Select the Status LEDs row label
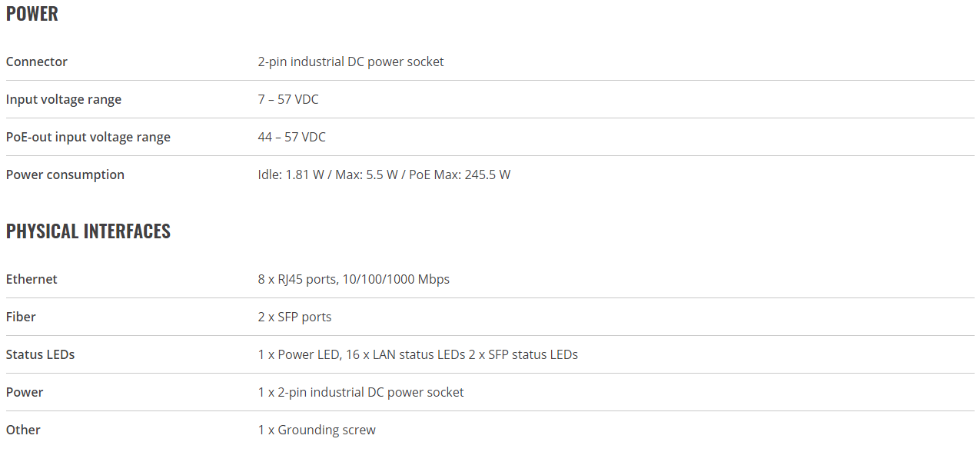This screenshot has width=980, height=452. pyautogui.click(x=41, y=354)
